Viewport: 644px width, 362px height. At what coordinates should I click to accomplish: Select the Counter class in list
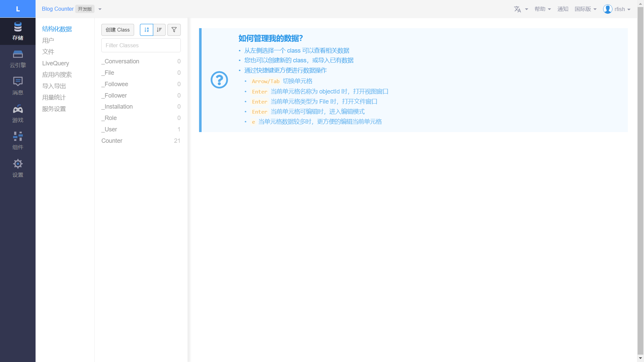click(x=112, y=141)
